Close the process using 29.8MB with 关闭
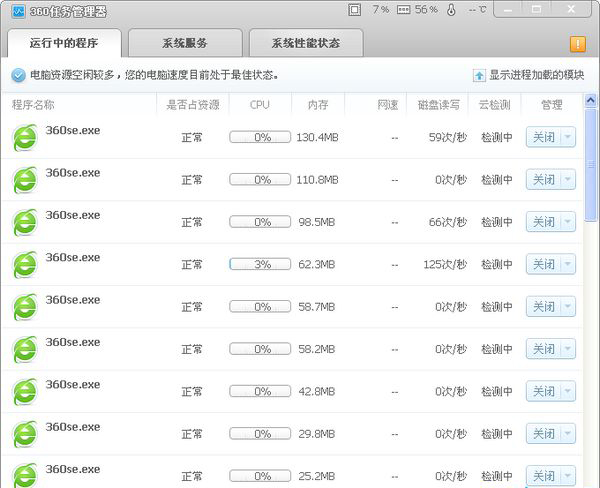600x488 pixels. pyautogui.click(x=544, y=434)
